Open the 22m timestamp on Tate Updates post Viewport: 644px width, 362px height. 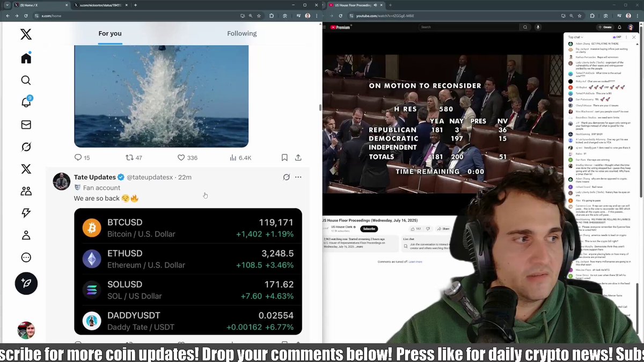[x=185, y=177]
